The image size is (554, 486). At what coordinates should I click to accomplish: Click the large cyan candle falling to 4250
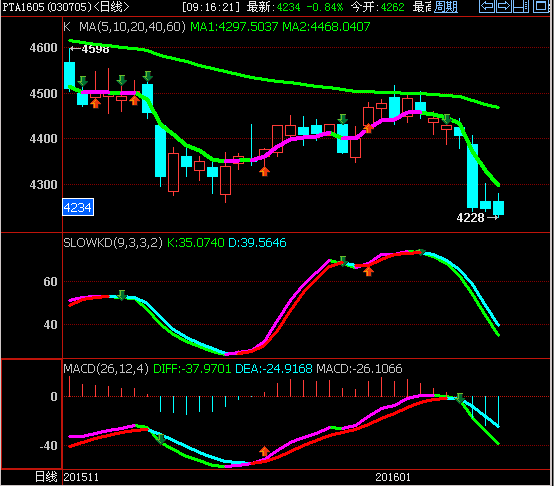point(473,176)
